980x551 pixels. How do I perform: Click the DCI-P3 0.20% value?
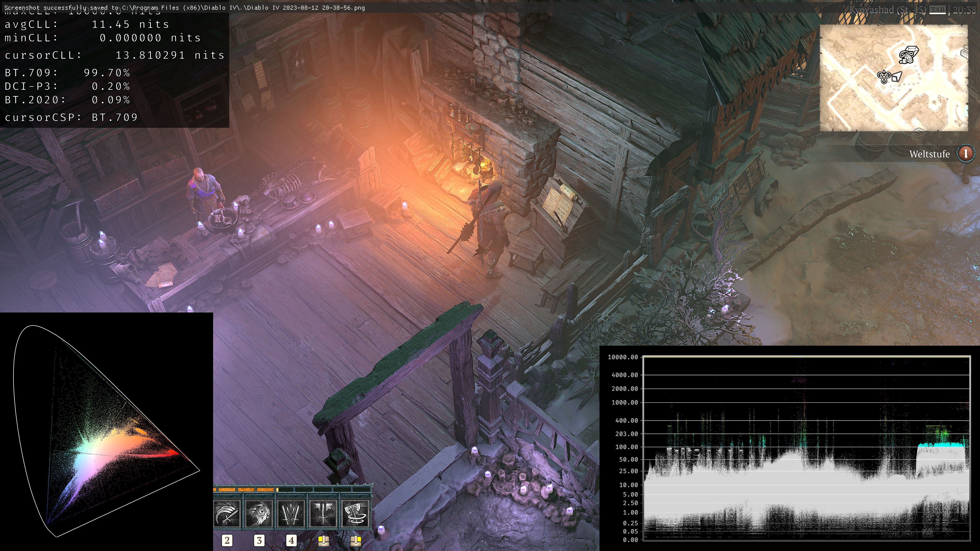[111, 86]
